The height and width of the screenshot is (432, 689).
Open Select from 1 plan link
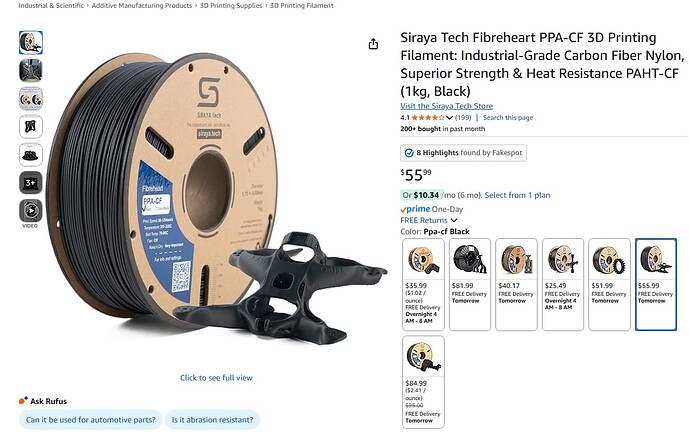click(517, 195)
